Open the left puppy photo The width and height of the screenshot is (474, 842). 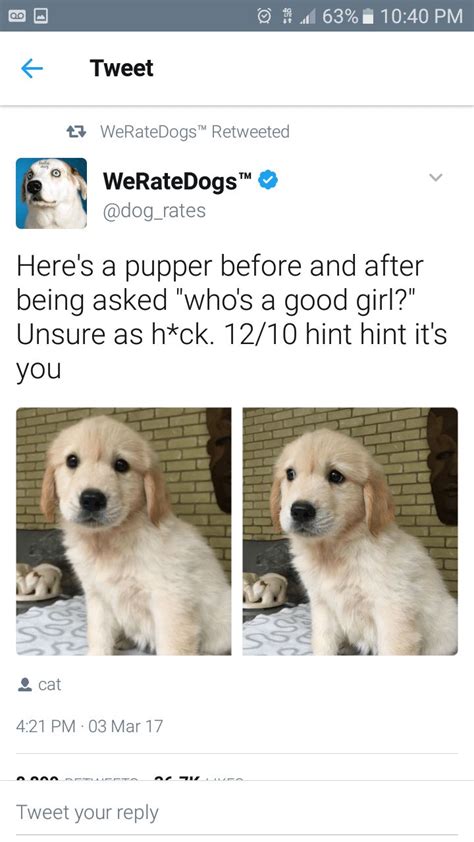(x=123, y=531)
